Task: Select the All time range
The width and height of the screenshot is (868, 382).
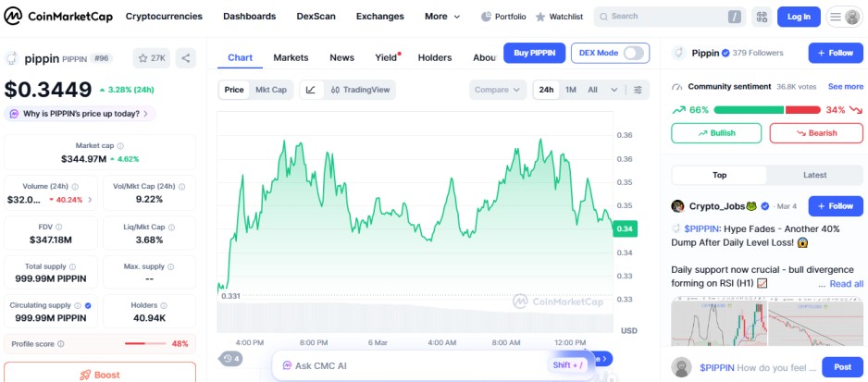Action: (x=592, y=90)
